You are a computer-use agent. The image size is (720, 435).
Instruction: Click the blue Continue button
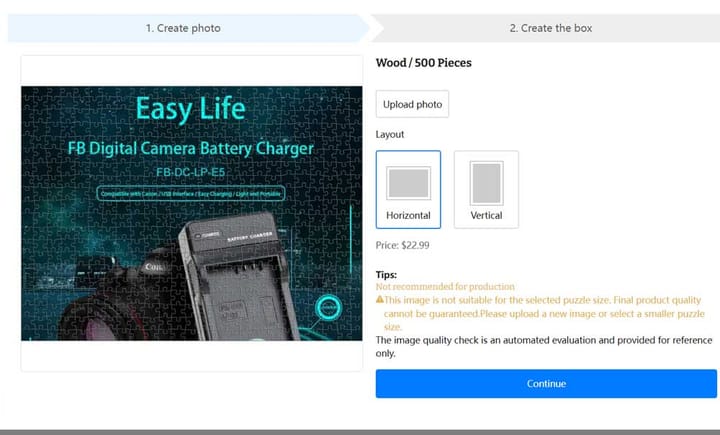click(x=546, y=384)
